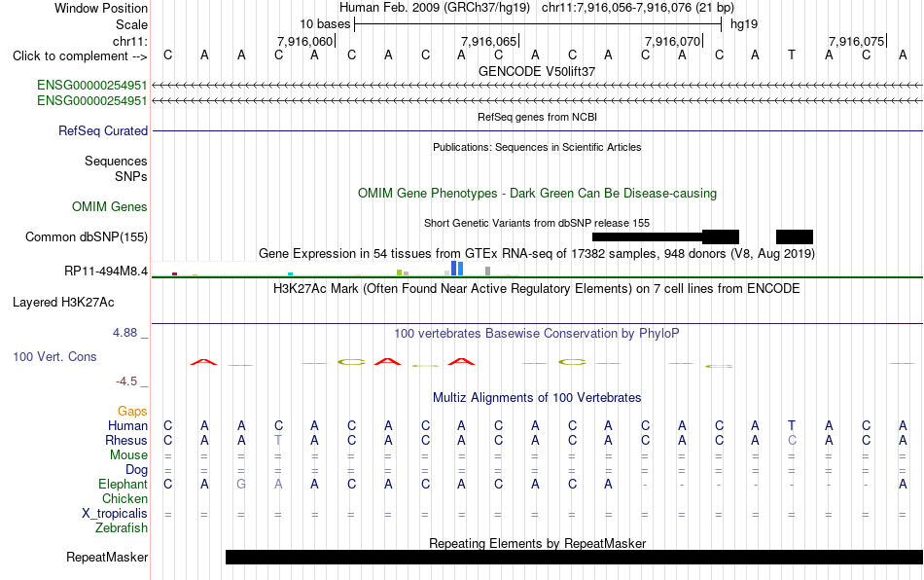924x580 pixels.
Task: Open the OMIM Genes track label
Action: [110, 207]
